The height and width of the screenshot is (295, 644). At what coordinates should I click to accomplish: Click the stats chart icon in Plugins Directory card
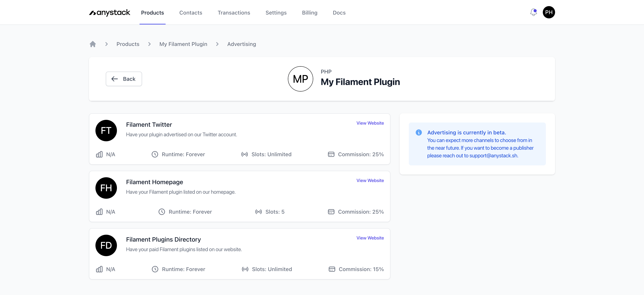pyautogui.click(x=99, y=269)
